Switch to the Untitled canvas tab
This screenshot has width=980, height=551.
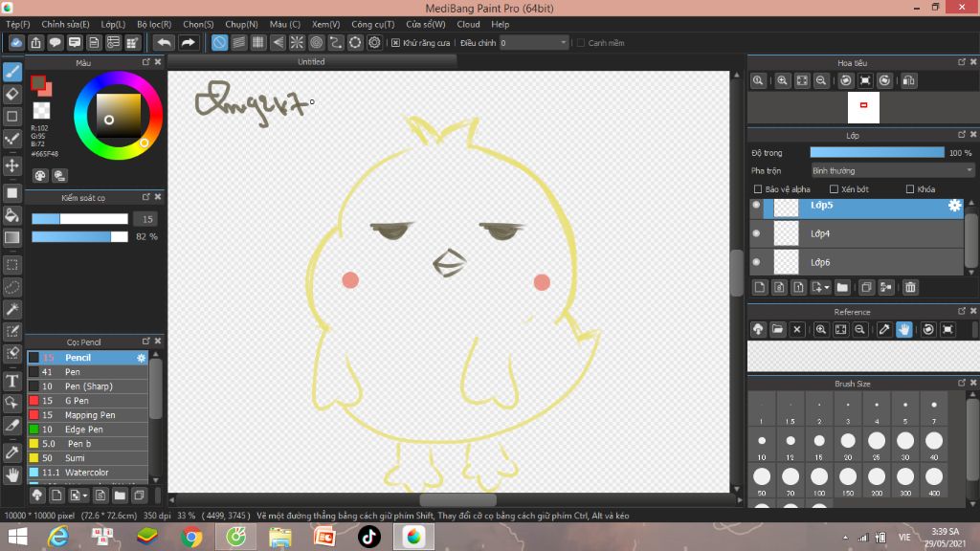311,62
